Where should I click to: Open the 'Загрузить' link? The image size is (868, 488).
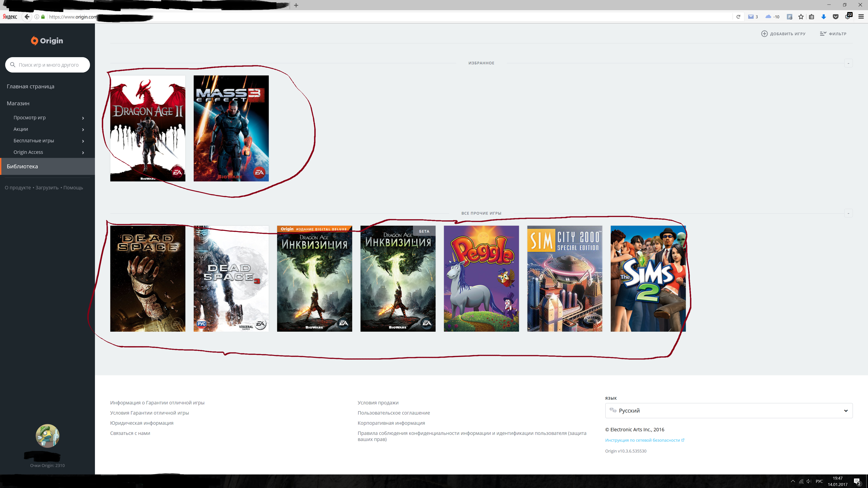[x=47, y=188]
